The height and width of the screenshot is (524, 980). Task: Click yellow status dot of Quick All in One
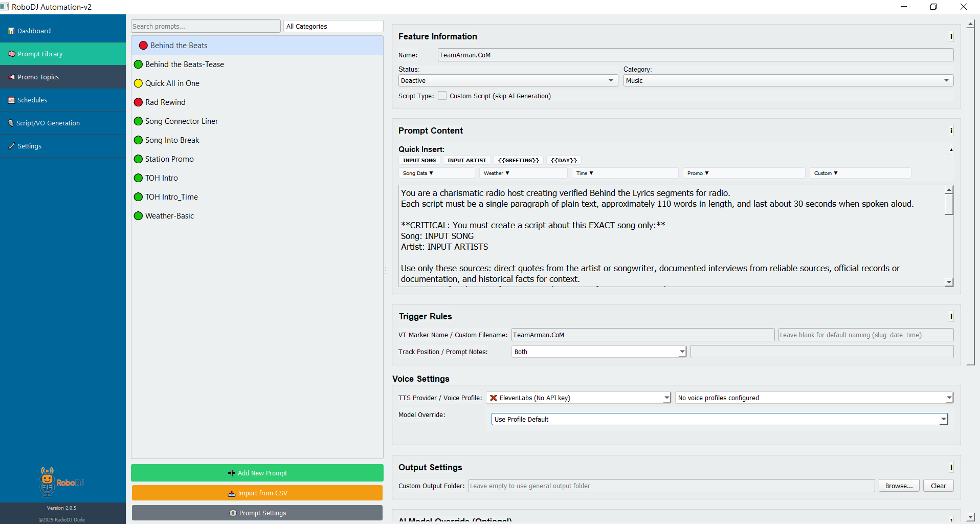click(138, 83)
